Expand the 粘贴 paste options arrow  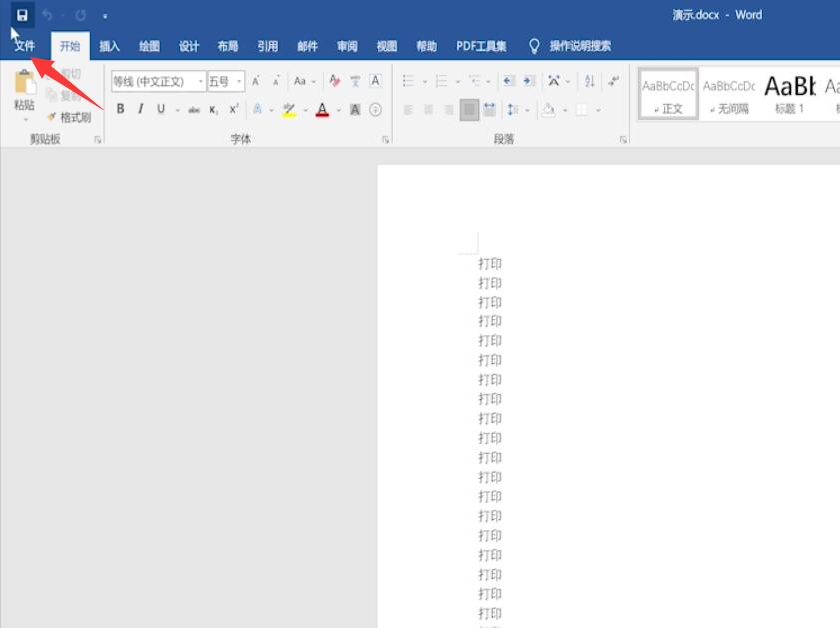(25, 119)
